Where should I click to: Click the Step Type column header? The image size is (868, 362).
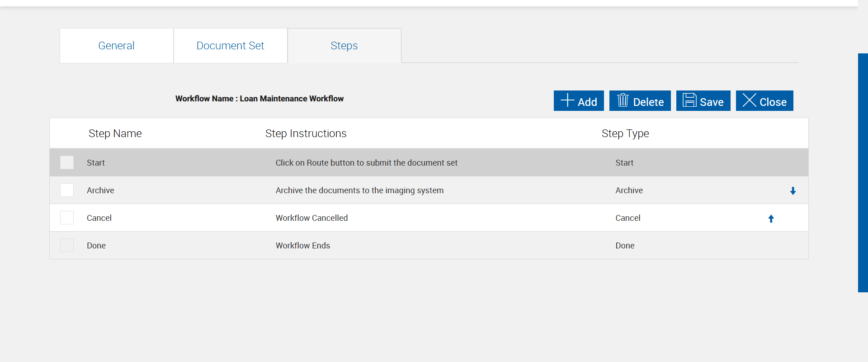point(625,133)
